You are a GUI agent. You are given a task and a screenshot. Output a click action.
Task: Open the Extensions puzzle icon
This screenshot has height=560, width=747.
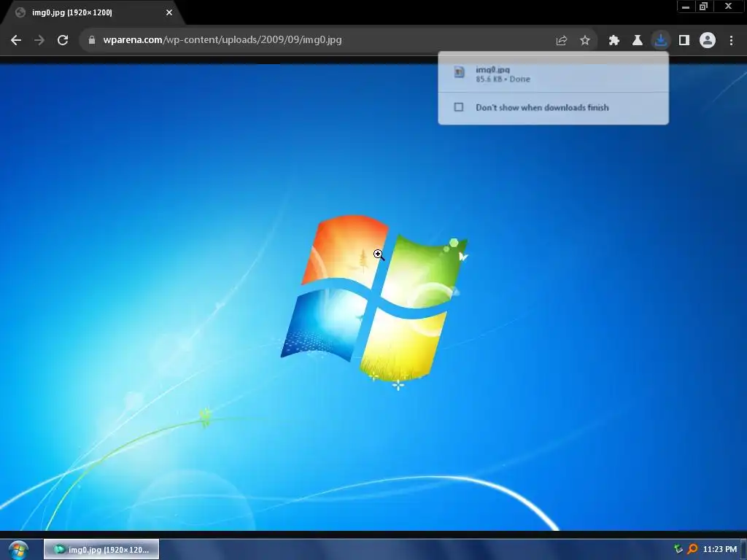[x=614, y=41]
